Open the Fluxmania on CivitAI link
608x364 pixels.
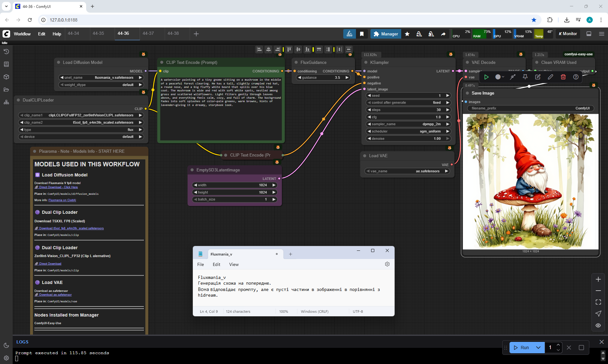62,200
